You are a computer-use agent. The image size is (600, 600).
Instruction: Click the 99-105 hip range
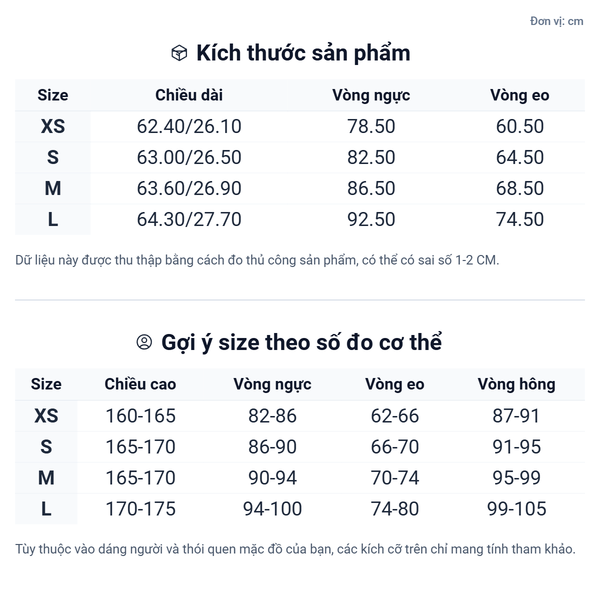[x=516, y=509]
